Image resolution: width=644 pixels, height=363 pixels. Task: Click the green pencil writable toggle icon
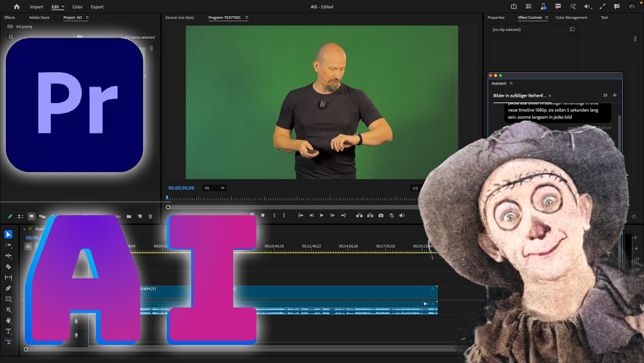(x=10, y=216)
